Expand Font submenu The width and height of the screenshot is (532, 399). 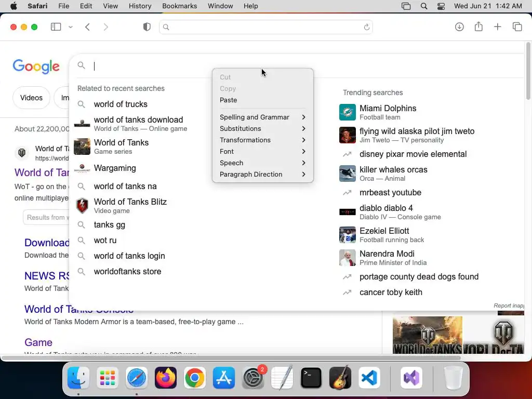coord(262,151)
